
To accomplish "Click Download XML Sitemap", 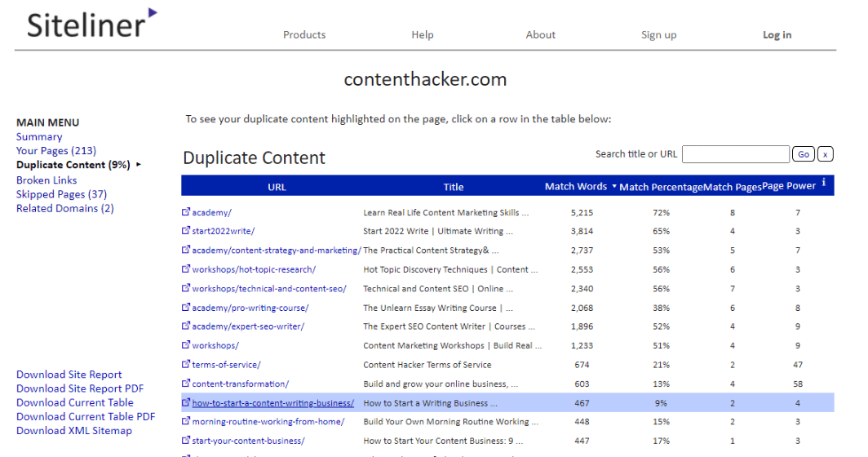I will (74, 430).
